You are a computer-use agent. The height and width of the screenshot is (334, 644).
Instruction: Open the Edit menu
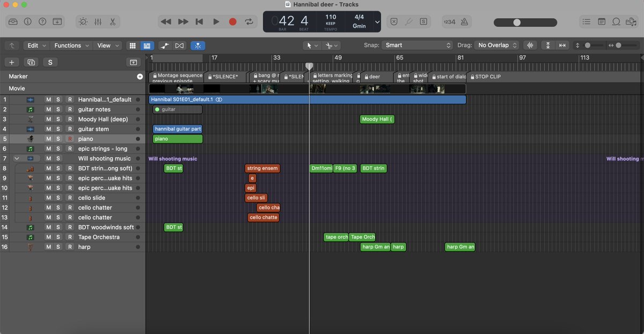click(x=37, y=46)
